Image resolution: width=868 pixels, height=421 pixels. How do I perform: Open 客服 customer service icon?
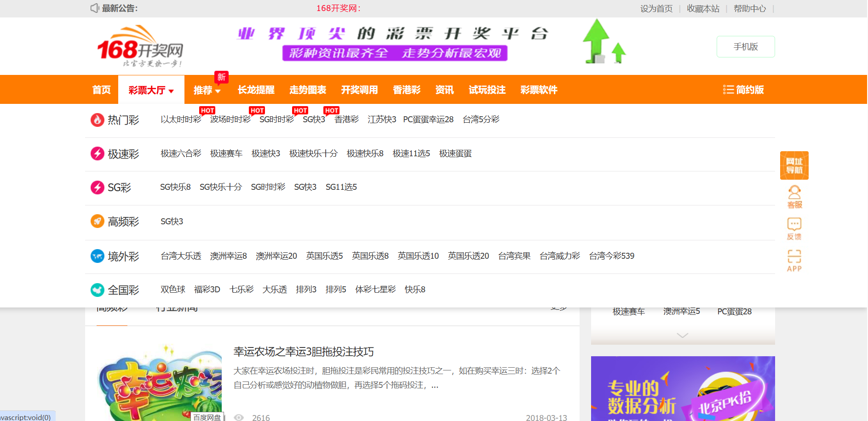(794, 197)
